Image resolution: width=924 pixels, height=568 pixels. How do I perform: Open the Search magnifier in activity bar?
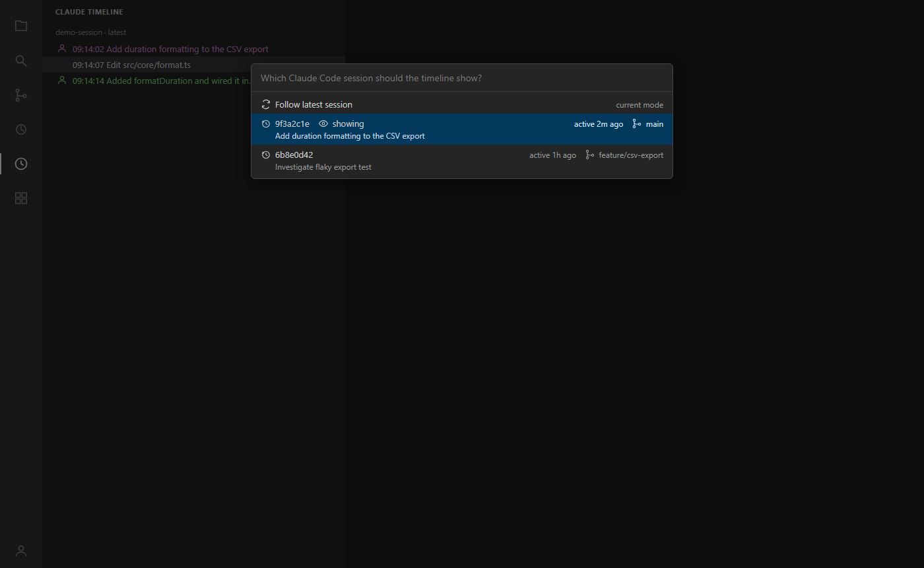[21, 61]
